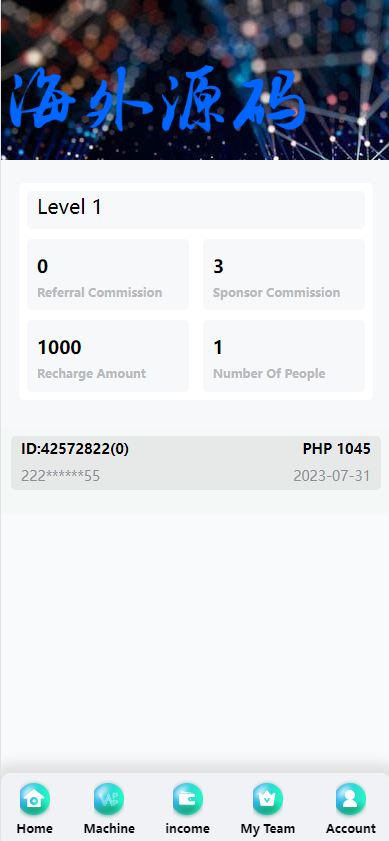Go to the income tab label

click(x=188, y=829)
